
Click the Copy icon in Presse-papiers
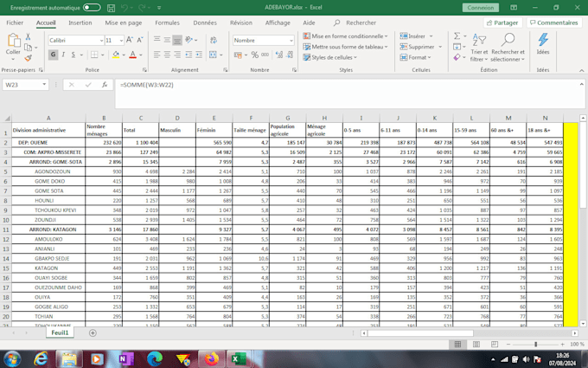(x=28, y=48)
